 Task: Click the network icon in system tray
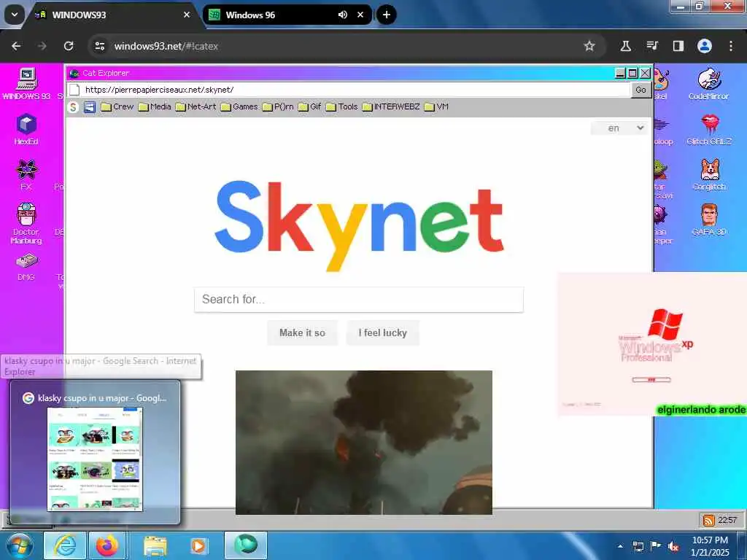click(638, 547)
